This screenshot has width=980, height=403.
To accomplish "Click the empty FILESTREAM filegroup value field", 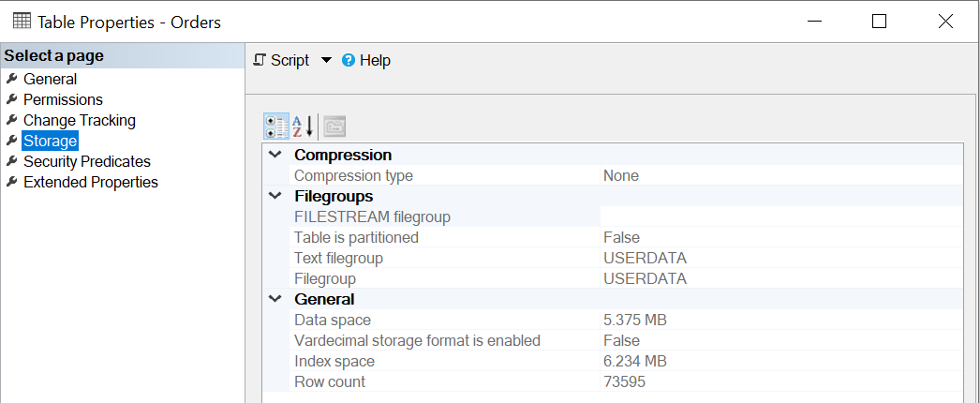I will [x=781, y=216].
